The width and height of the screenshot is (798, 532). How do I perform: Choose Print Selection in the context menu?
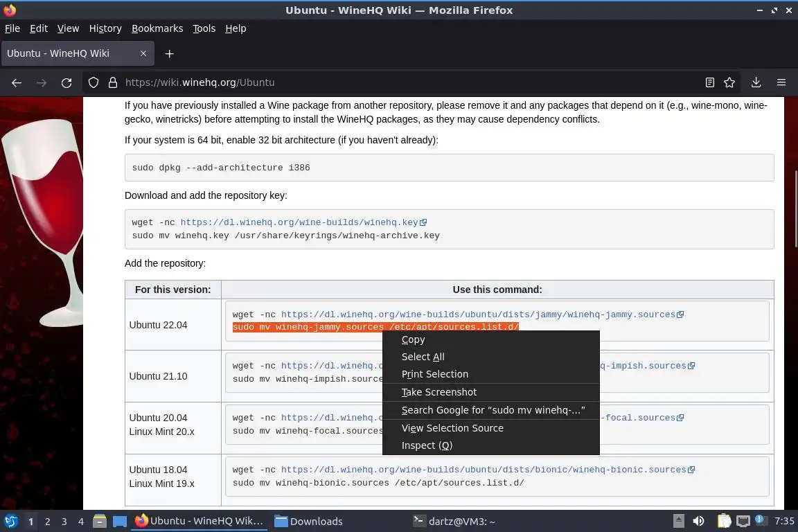pos(490,374)
